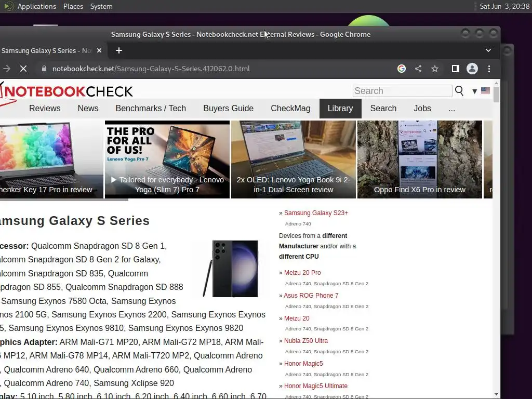Open the Places menu in top panel
The width and height of the screenshot is (532, 399).
73,6
